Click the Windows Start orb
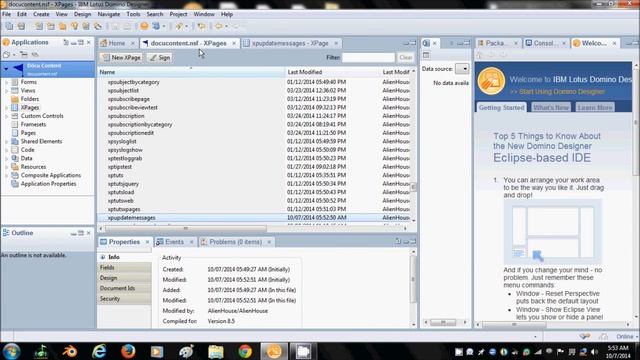Image resolution: width=640 pixels, height=360 pixels. tap(11, 351)
